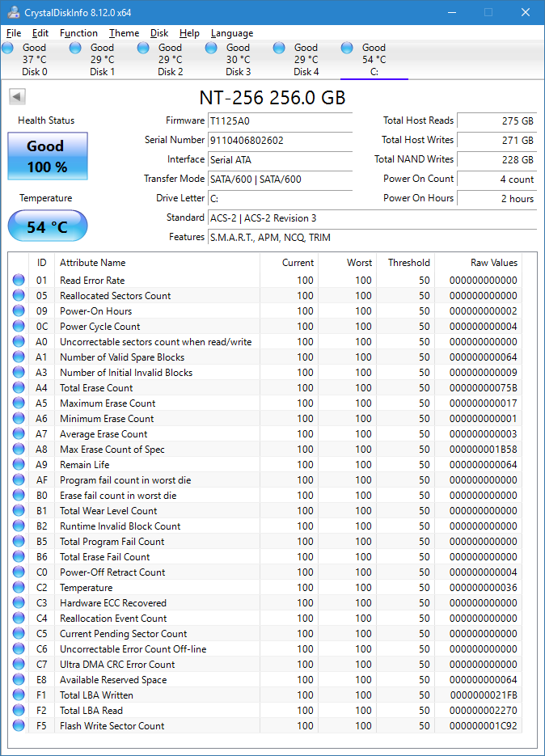Click the Total Host Reads value 275 GB
This screenshot has height=756, width=545.
point(496,121)
